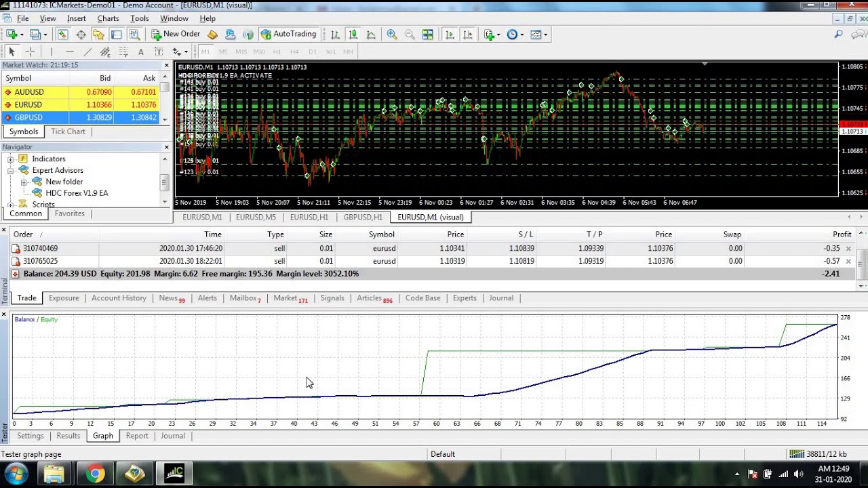Open the Profiles toolbar icon

pos(35,35)
